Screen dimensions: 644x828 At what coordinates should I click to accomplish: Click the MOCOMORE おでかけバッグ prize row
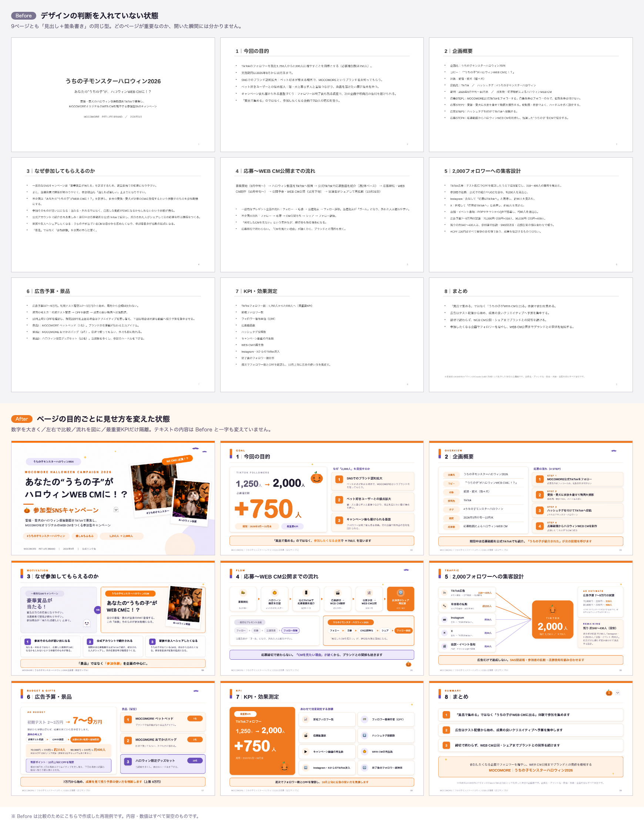tap(163, 742)
